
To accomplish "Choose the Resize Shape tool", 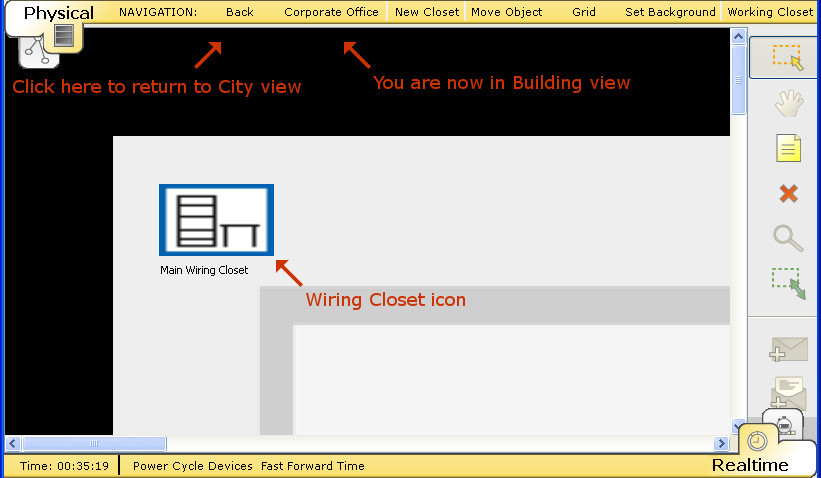I will point(788,283).
